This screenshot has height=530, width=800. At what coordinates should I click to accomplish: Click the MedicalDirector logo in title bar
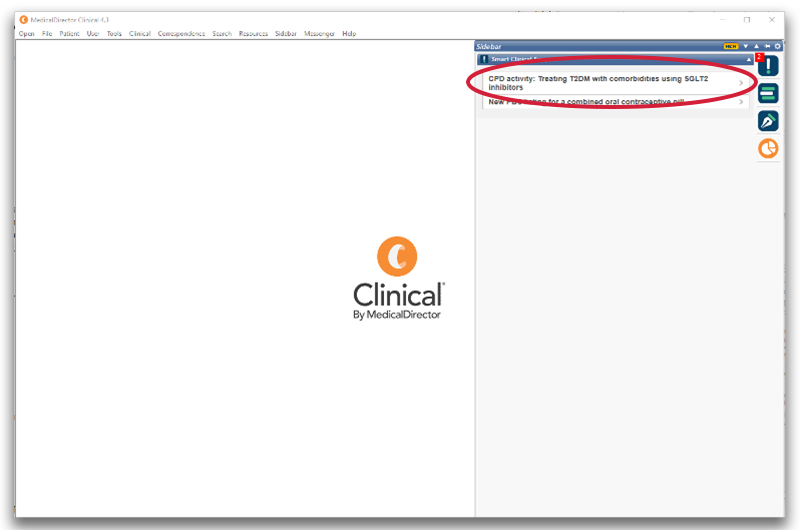click(23, 20)
